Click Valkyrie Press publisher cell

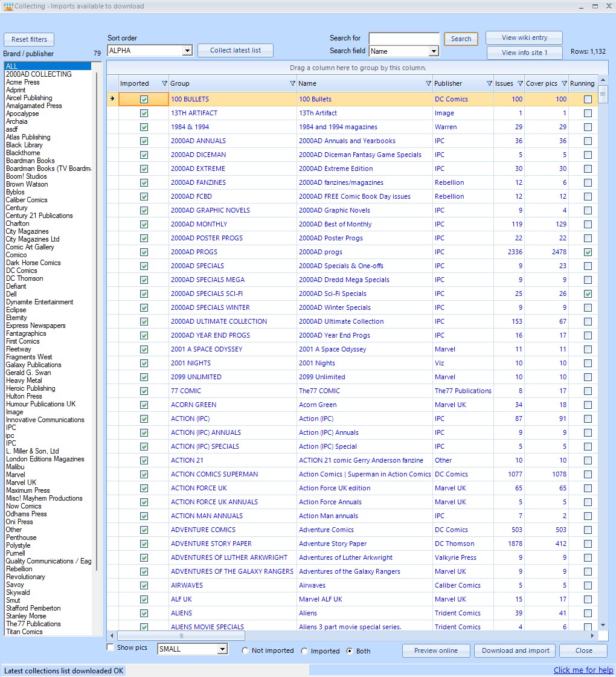(463, 558)
